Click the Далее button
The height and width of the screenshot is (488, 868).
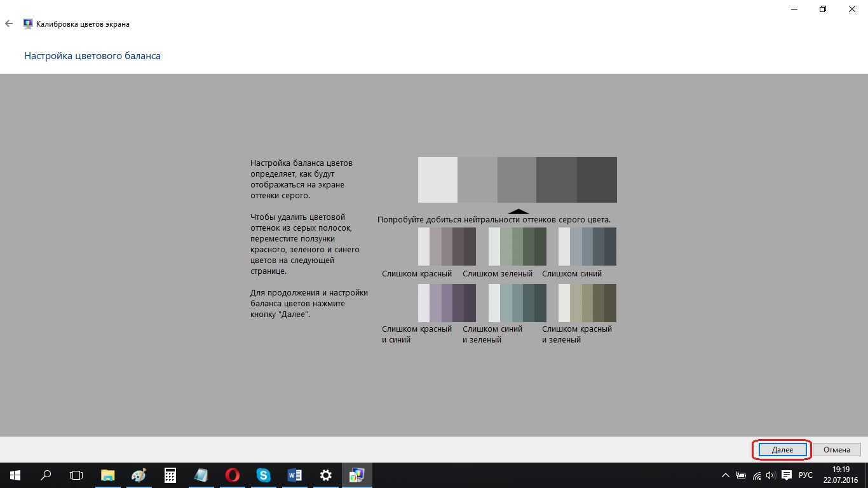click(782, 450)
